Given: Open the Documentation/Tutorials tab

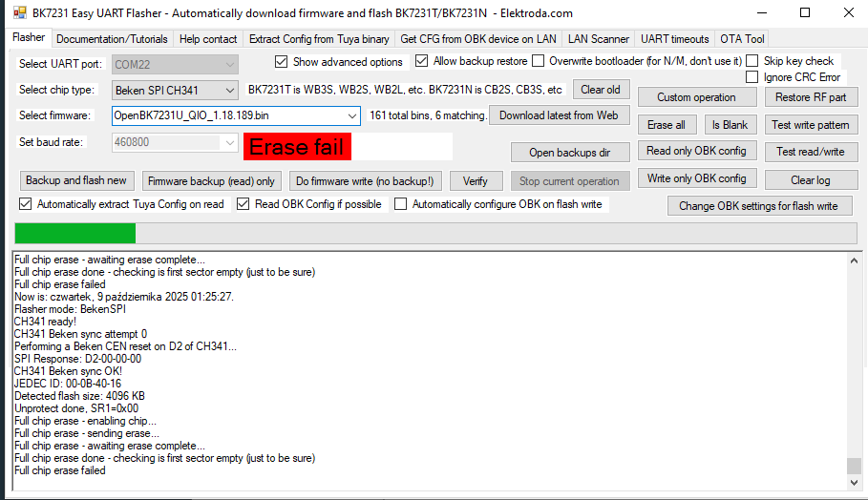Looking at the screenshot, I should tap(112, 39).
